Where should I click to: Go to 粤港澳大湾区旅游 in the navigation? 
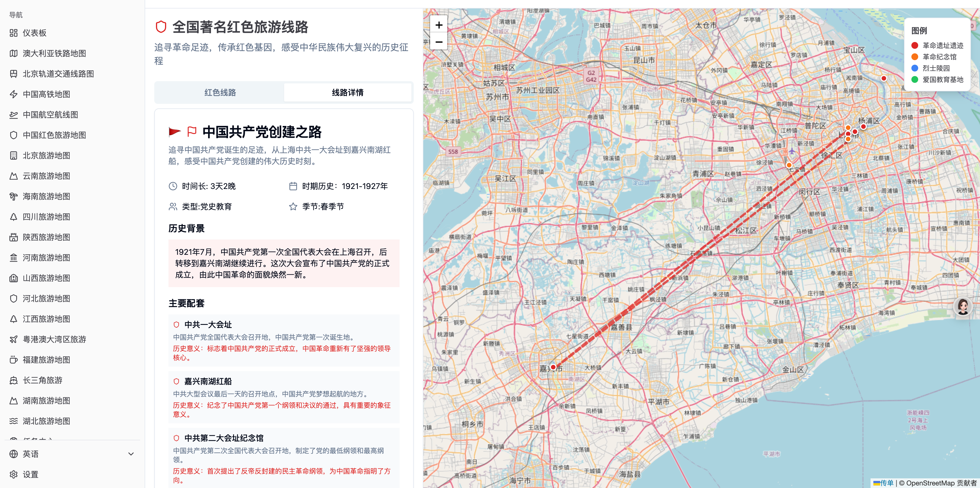(x=54, y=339)
